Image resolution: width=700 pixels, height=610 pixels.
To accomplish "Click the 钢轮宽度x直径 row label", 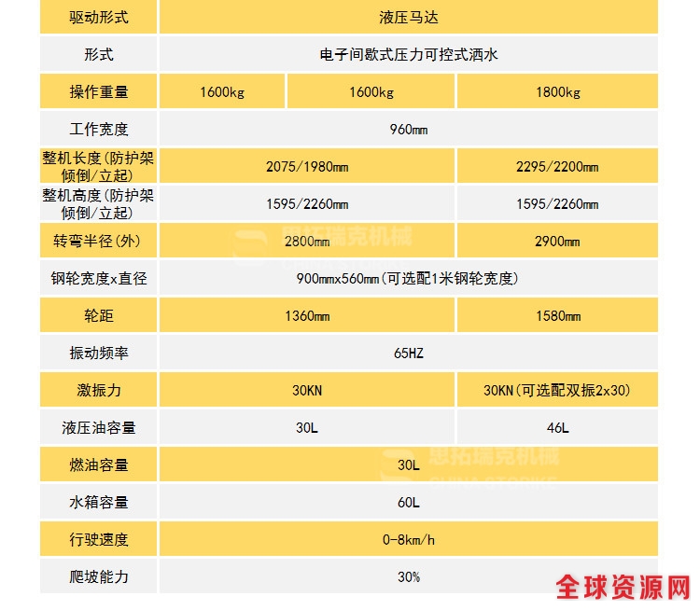I will [99, 279].
